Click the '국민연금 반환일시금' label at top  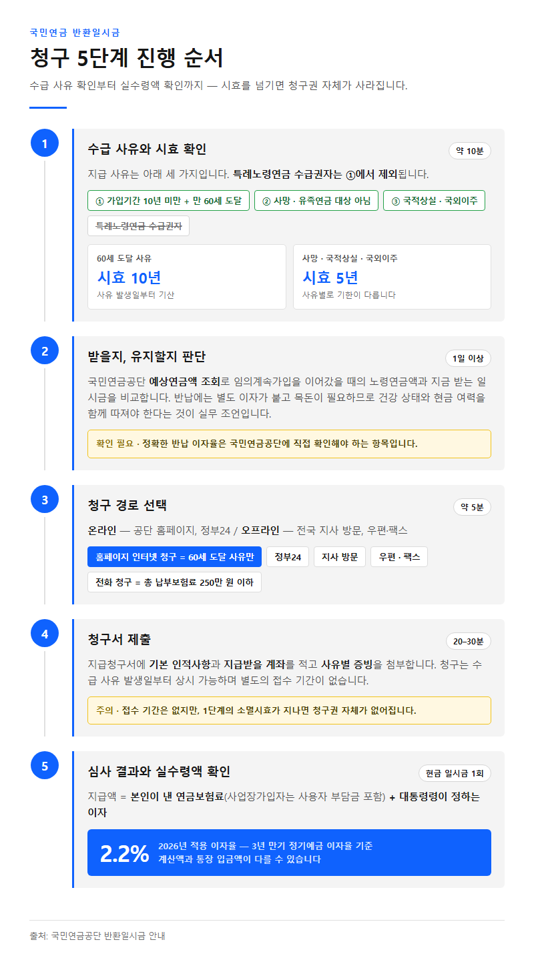(75, 32)
